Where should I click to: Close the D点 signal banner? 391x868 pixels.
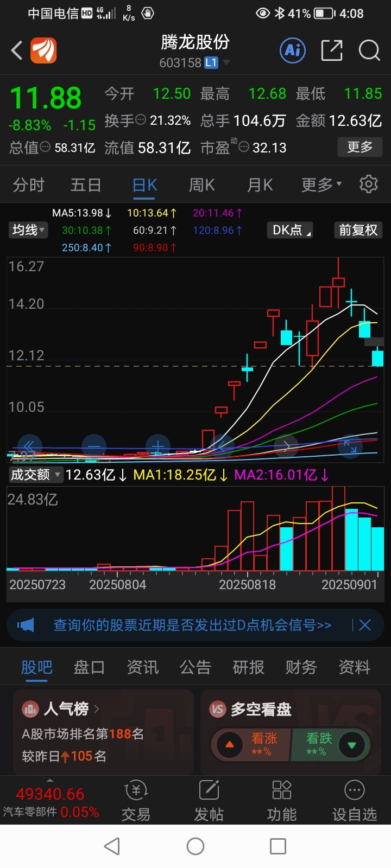(x=365, y=625)
